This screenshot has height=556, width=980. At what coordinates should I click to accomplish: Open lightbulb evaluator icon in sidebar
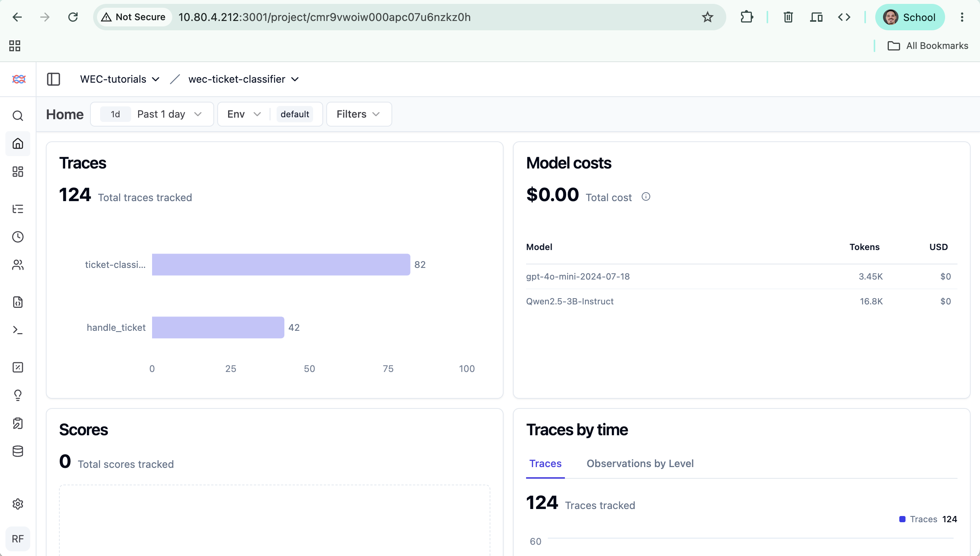point(18,395)
